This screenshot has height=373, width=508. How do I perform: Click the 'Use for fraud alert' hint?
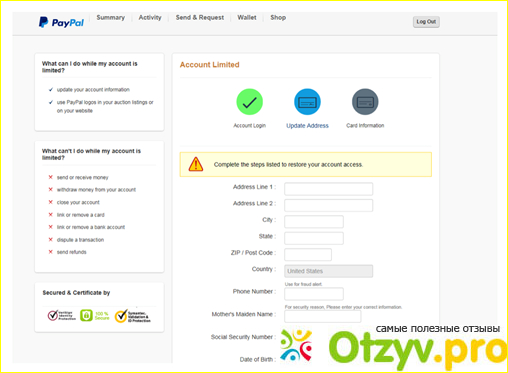(x=303, y=284)
